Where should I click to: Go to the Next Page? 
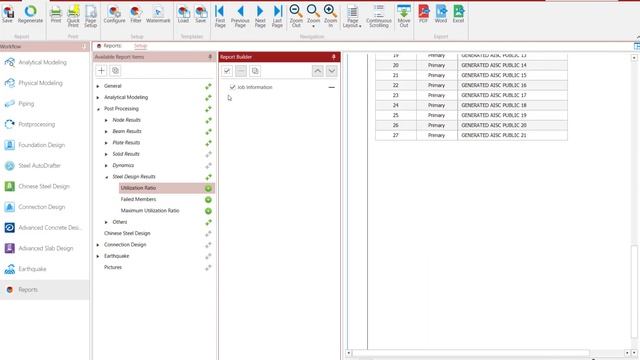[260, 16]
